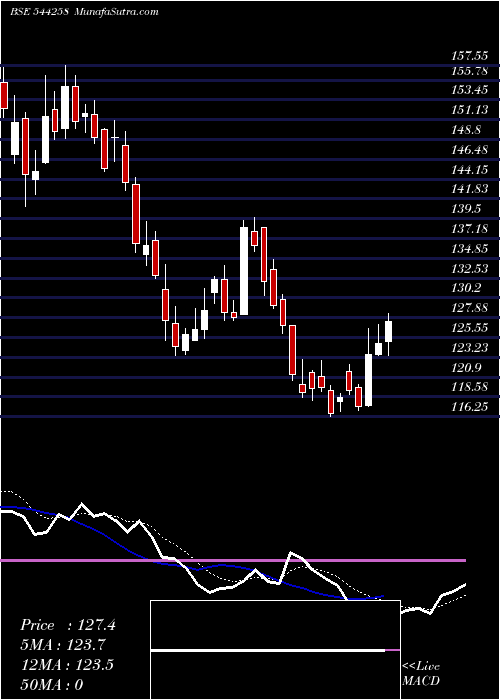
Task: Click the 50MA : 0 readout
Action: coord(52,684)
